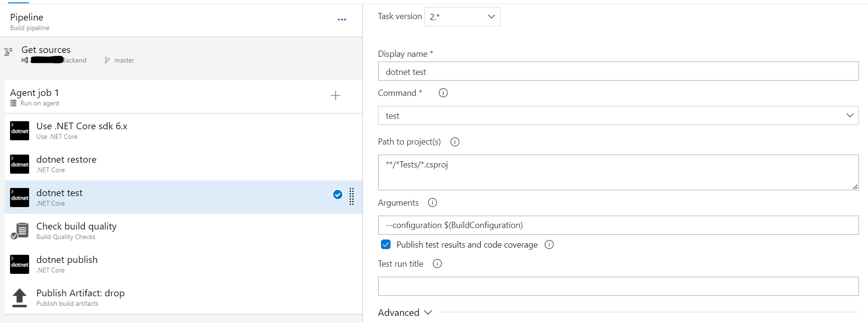Open the Pipeline more options ellipsis menu

click(342, 20)
